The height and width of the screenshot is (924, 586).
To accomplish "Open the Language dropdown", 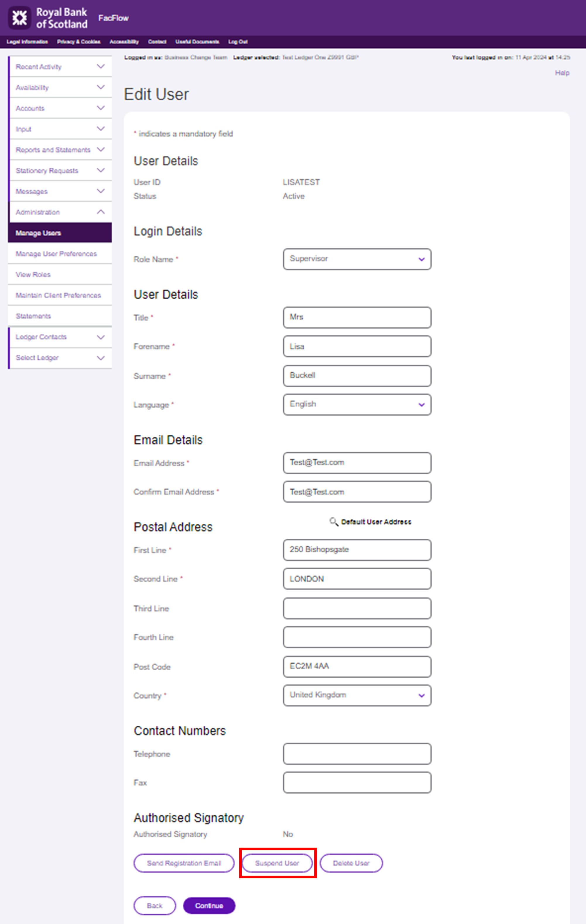I will pyautogui.click(x=357, y=404).
